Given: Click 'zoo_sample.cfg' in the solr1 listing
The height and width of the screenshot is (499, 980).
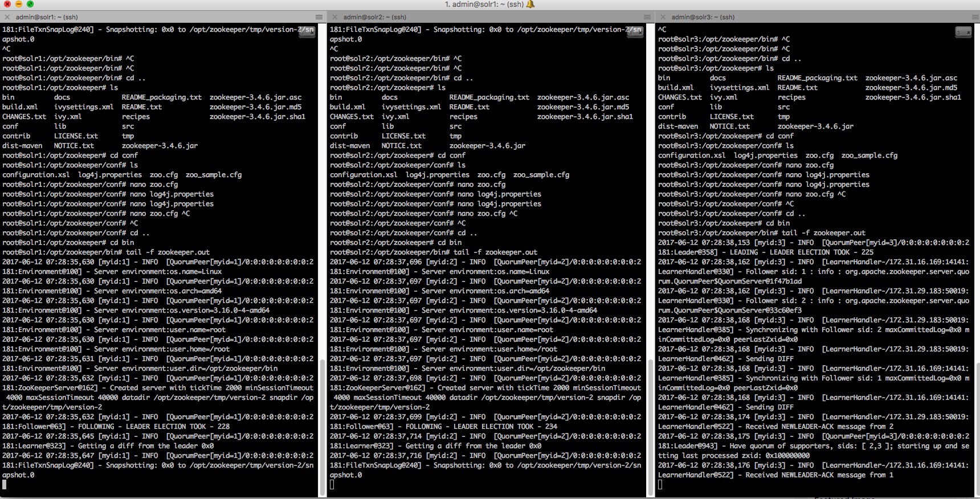Looking at the screenshot, I should pyautogui.click(x=214, y=175).
